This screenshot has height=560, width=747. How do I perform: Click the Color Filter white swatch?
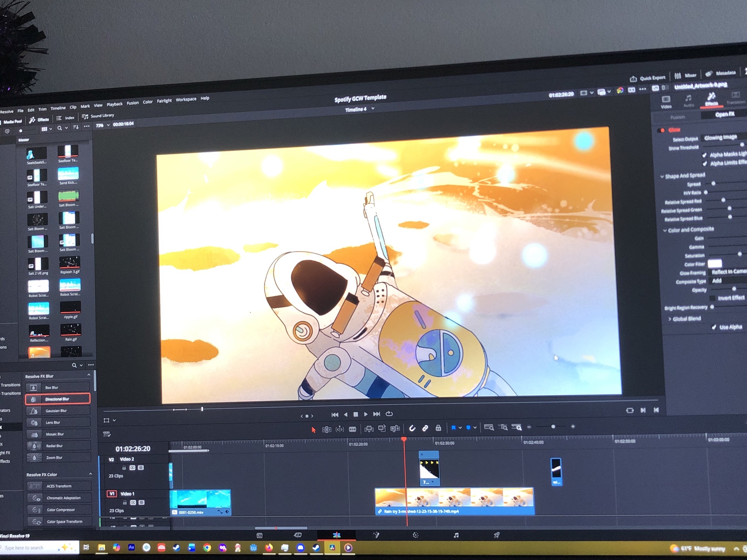714,263
